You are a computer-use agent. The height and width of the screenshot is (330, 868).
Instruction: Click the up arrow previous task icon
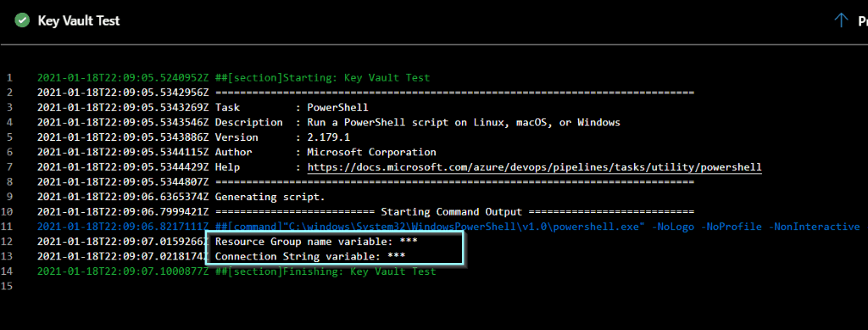[841, 21]
